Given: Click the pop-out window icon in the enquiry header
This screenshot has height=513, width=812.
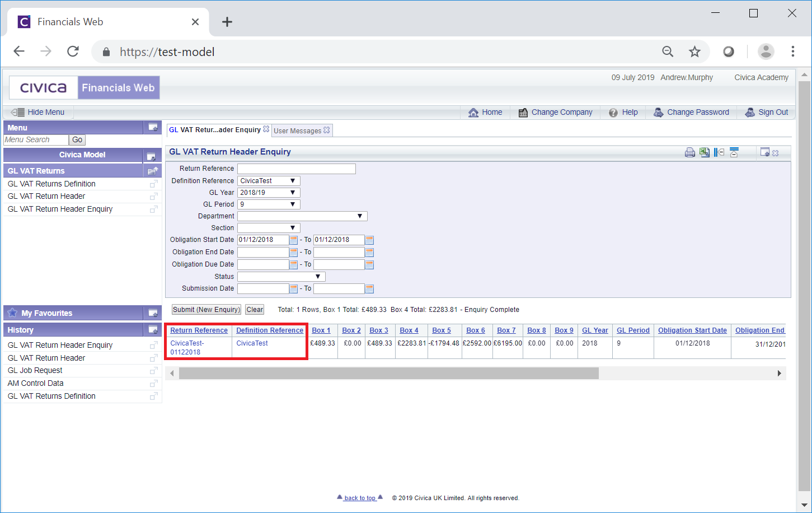Looking at the screenshot, I should click(x=765, y=152).
